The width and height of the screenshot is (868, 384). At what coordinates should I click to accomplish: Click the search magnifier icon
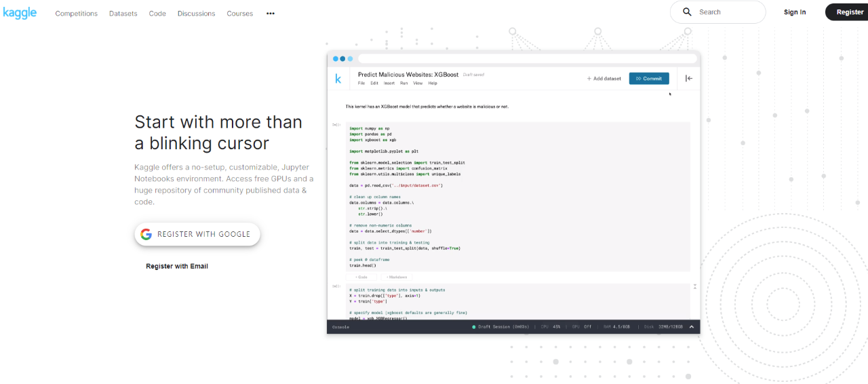[687, 12]
